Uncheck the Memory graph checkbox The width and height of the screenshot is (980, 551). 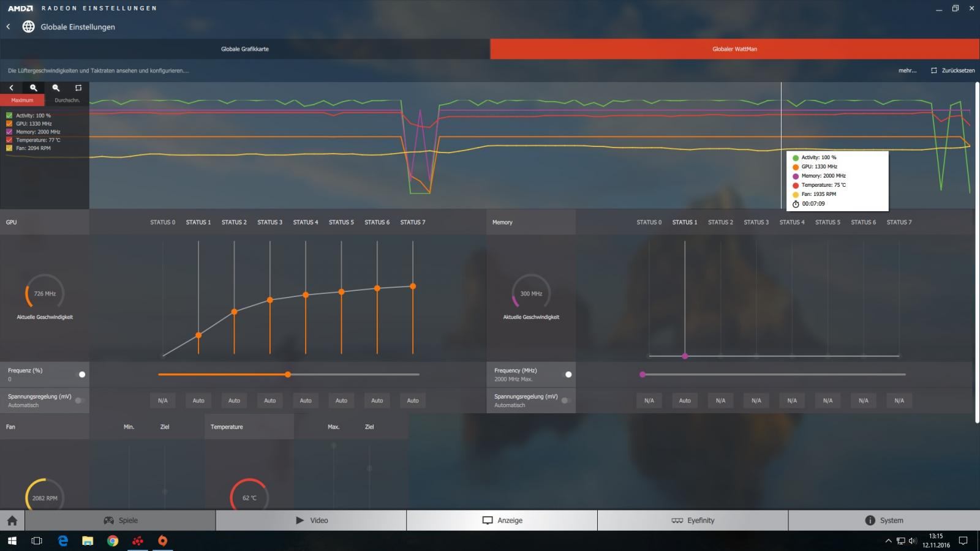9,132
